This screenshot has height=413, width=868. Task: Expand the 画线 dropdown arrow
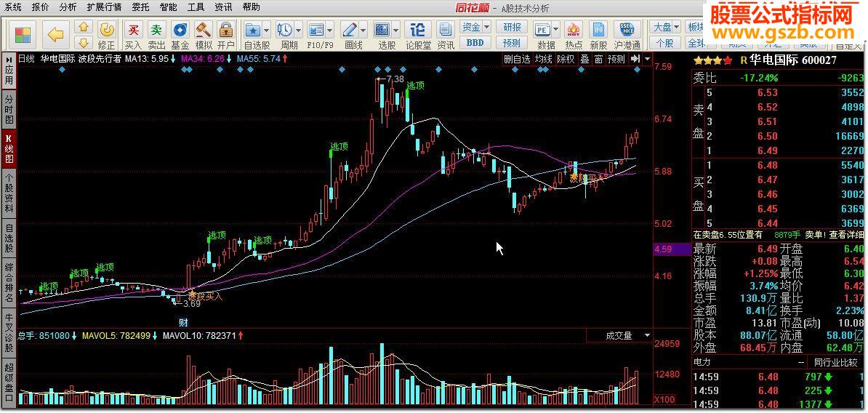coord(363,30)
